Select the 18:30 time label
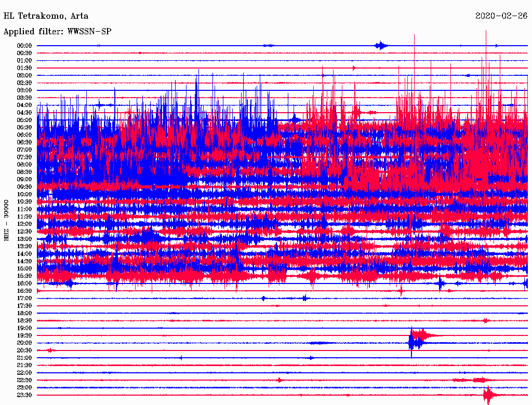Image resolution: width=532 pixels, height=405 pixels. click(24, 320)
